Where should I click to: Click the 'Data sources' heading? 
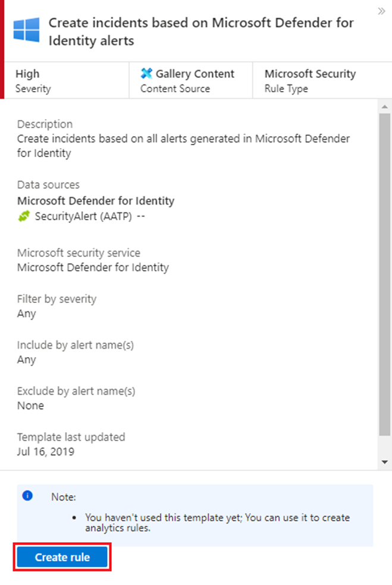(x=48, y=184)
